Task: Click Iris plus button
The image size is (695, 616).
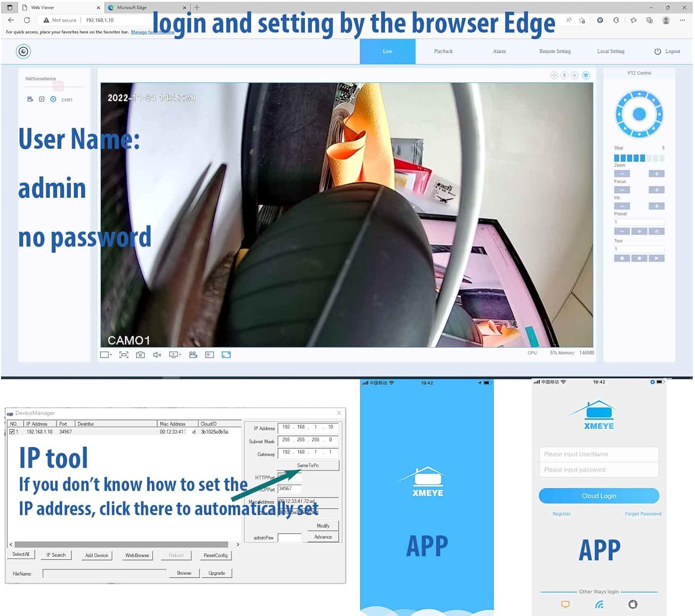Action: pos(657,206)
